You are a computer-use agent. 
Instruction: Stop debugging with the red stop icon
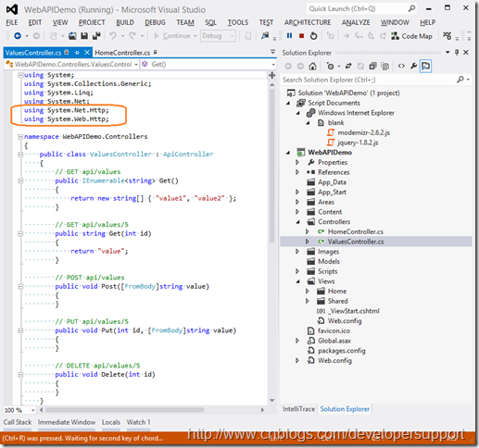click(x=301, y=36)
